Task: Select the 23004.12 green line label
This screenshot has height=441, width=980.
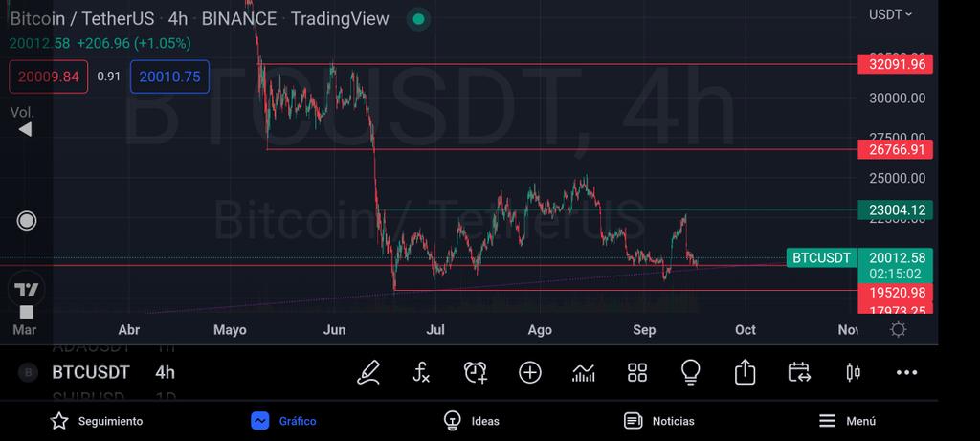Action: (895, 209)
